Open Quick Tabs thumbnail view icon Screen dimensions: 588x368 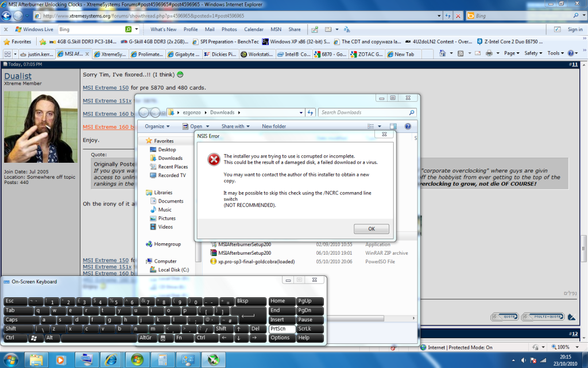pyautogui.click(x=7, y=54)
